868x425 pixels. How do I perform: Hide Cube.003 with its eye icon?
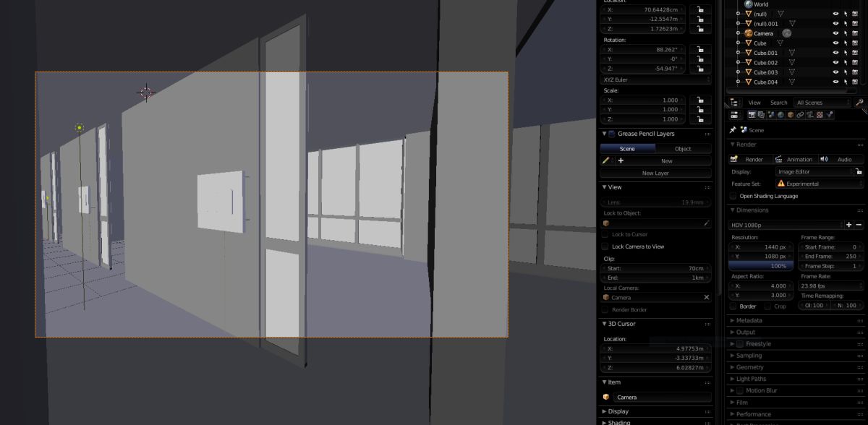[x=835, y=72]
